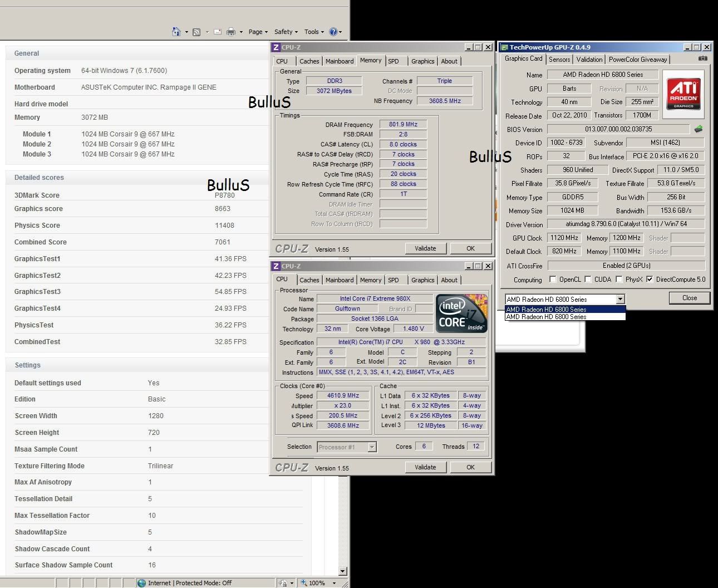718x588 pixels.
Task: Click the Core Voltage 1.480 V value
Action: point(414,329)
